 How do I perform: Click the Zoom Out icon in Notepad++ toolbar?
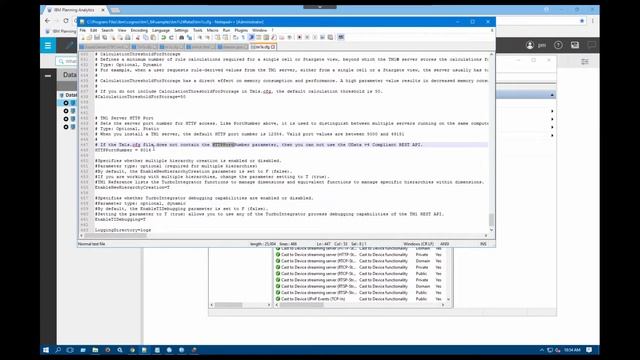coord(207,37)
